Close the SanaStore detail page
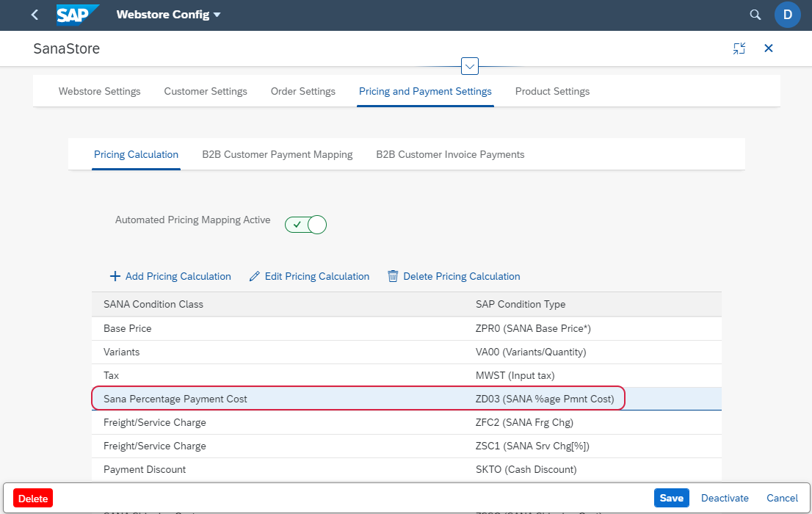 click(769, 48)
